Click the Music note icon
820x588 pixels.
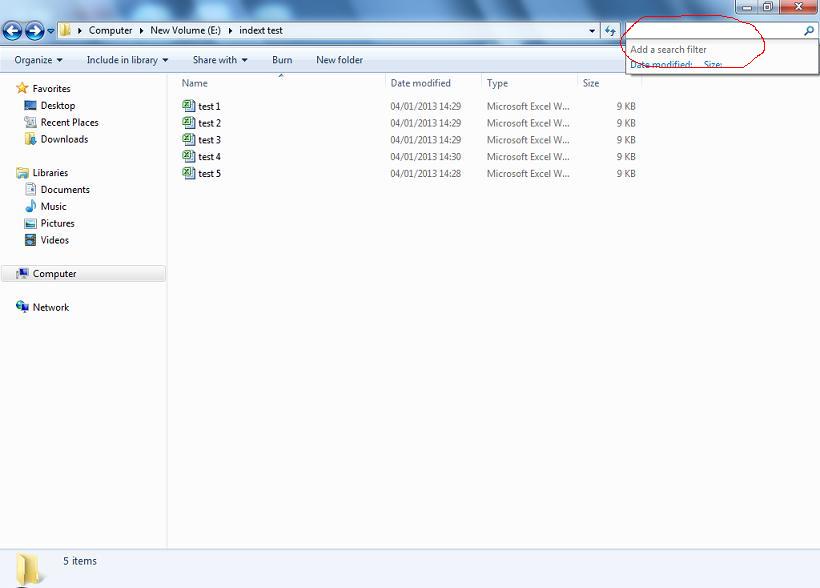point(30,206)
